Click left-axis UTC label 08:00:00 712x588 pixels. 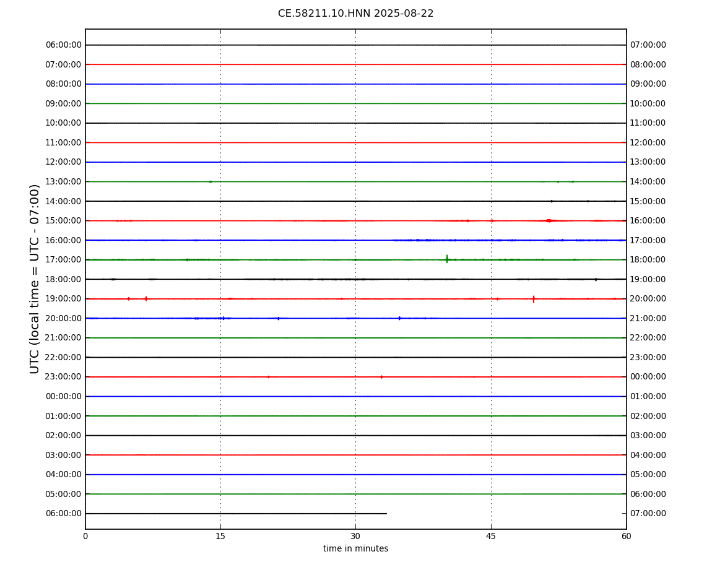coord(63,84)
